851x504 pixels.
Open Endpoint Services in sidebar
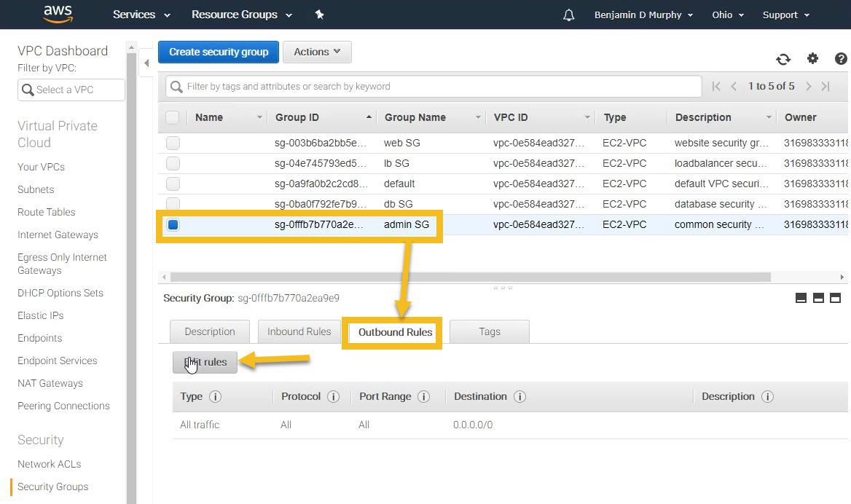point(57,361)
